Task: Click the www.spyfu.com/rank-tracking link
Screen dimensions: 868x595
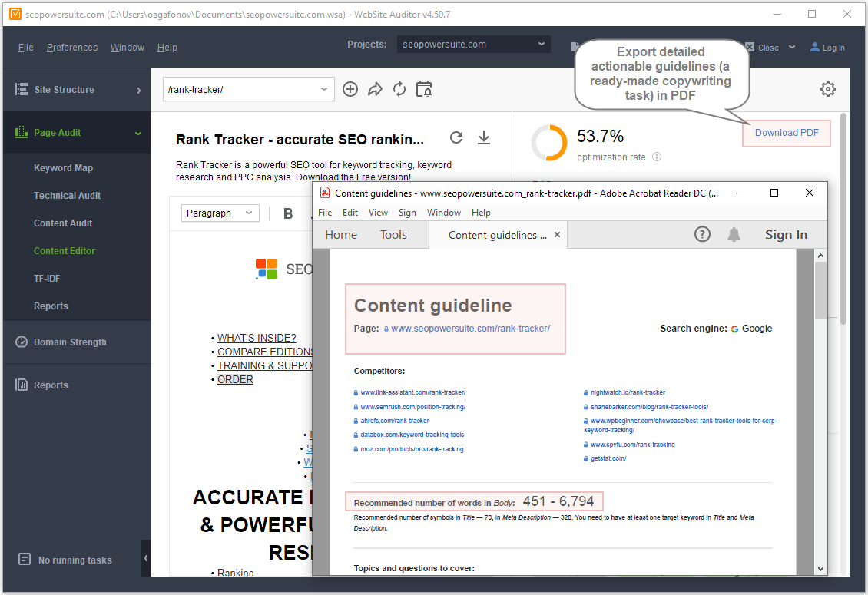Action: pyautogui.click(x=633, y=445)
